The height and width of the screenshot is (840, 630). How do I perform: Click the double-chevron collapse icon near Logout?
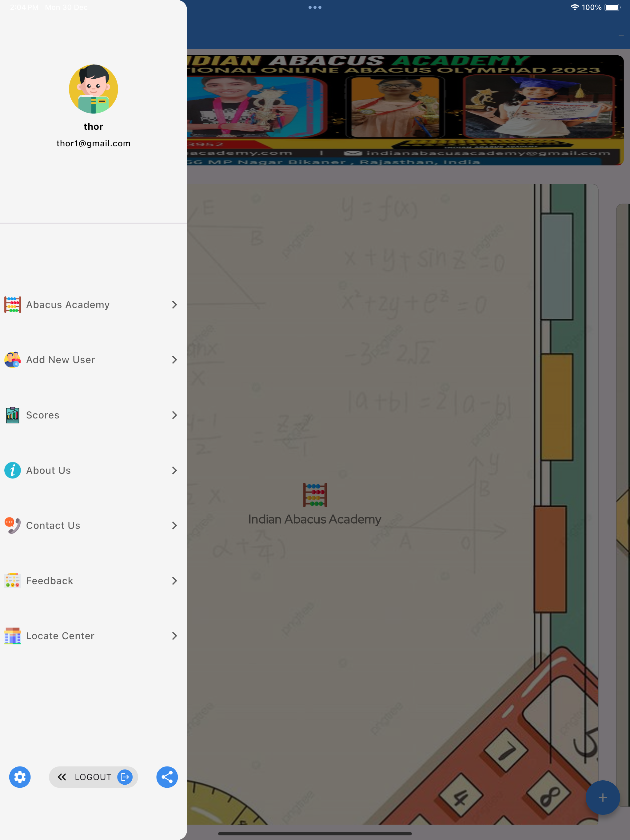pos(62,777)
